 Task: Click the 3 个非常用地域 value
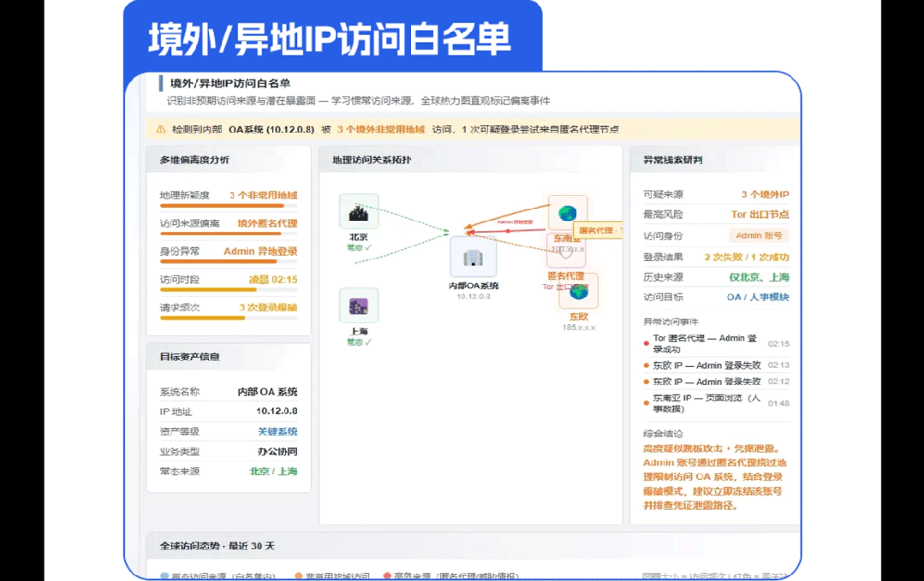pyautogui.click(x=264, y=195)
